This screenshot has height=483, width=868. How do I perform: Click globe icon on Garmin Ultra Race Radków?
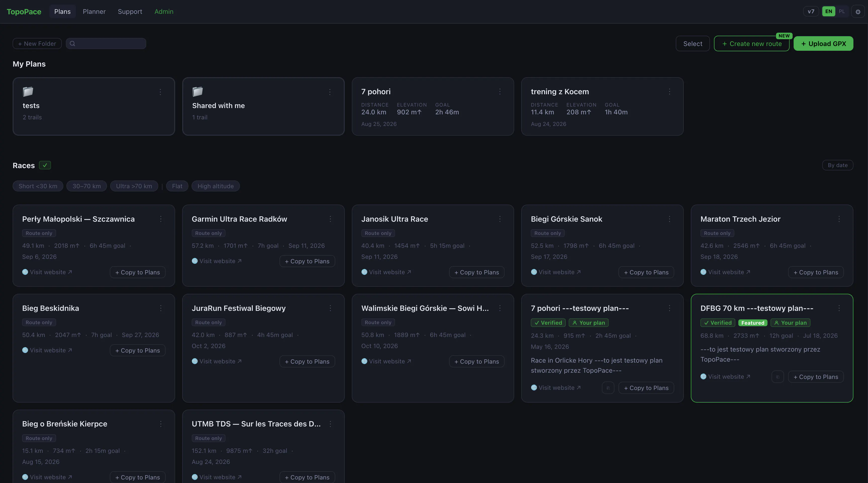click(195, 261)
